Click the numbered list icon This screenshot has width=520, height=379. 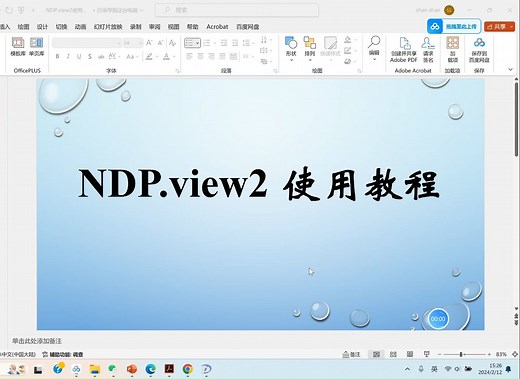click(207, 43)
